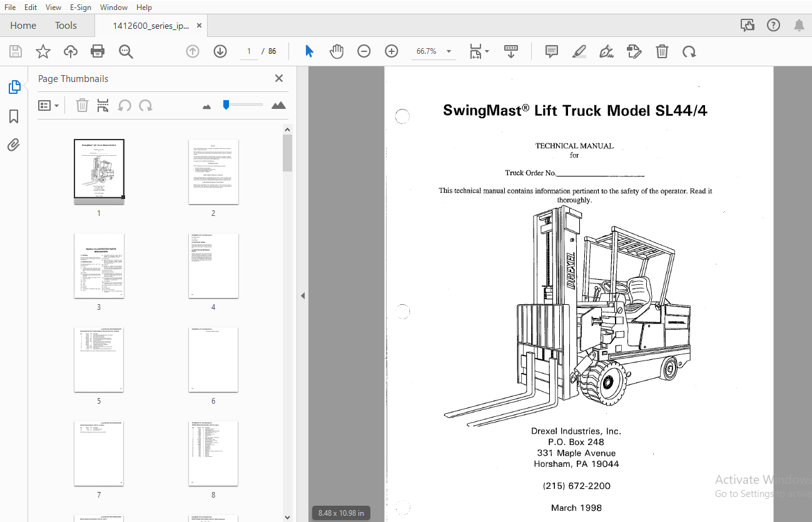This screenshot has width=812, height=522.
Task: Open the Sign document tool
Action: pyautogui.click(x=606, y=51)
